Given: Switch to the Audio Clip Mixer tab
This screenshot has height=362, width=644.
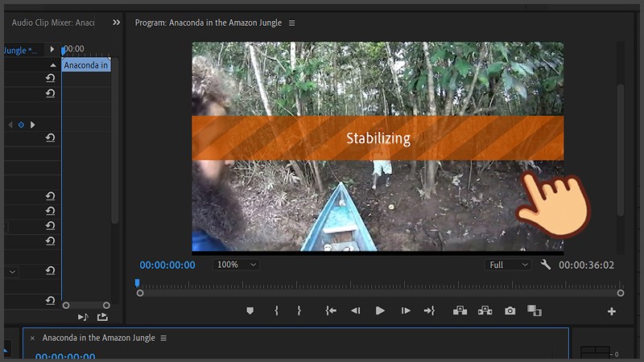Looking at the screenshot, I should pos(53,23).
